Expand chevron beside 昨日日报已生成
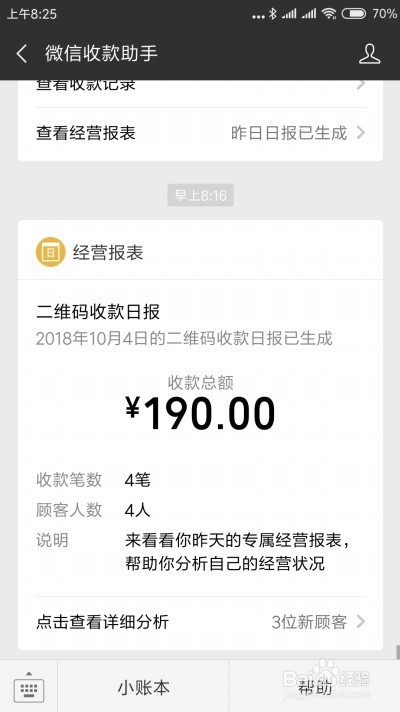 click(360, 133)
